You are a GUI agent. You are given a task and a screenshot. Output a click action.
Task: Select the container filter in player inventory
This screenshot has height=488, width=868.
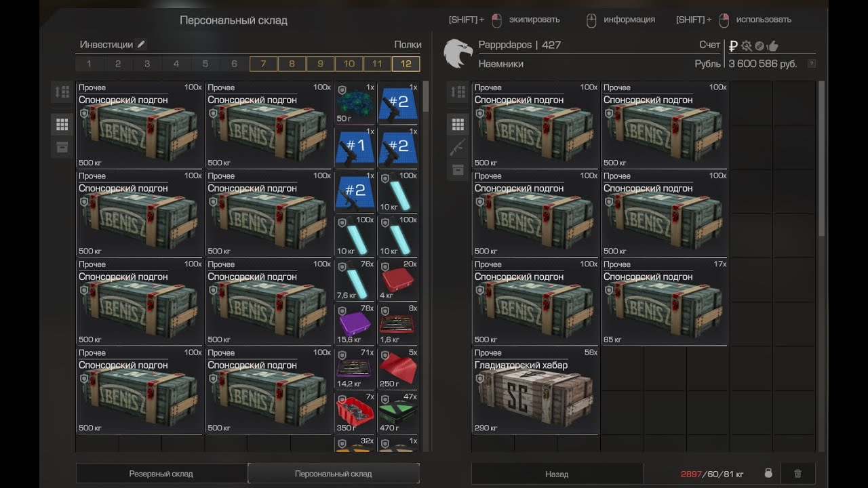(458, 169)
